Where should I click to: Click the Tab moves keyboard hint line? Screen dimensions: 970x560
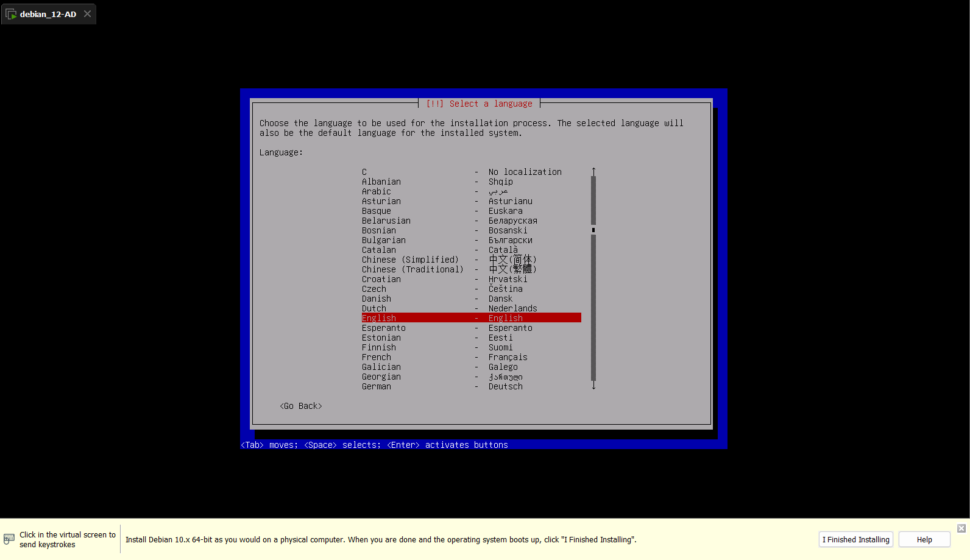tap(374, 445)
